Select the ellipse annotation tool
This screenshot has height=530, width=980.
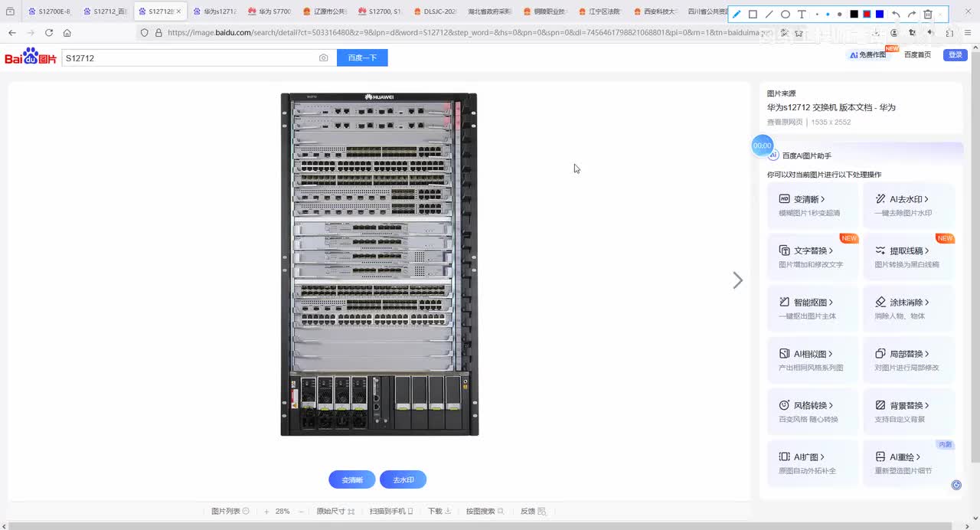[x=786, y=15]
